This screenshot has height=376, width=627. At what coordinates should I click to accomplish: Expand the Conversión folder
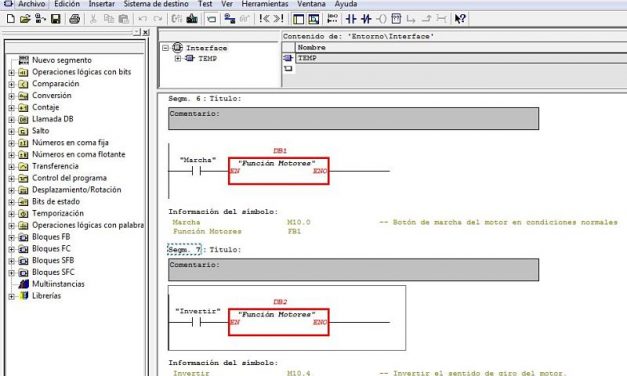tap(12, 96)
